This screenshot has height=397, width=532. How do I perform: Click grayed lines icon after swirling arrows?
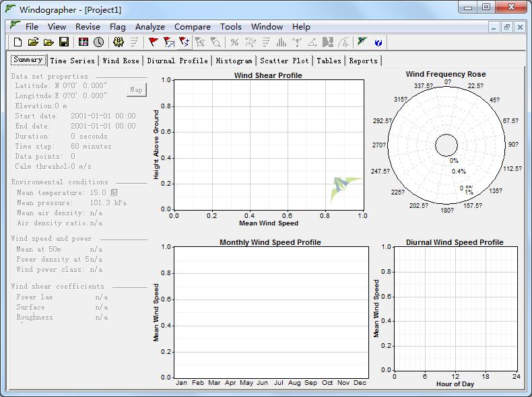(x=266, y=42)
